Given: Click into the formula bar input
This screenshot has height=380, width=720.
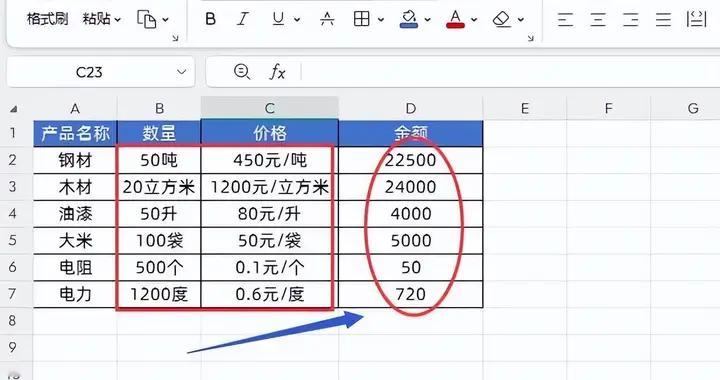Looking at the screenshot, I should pos(510,72).
